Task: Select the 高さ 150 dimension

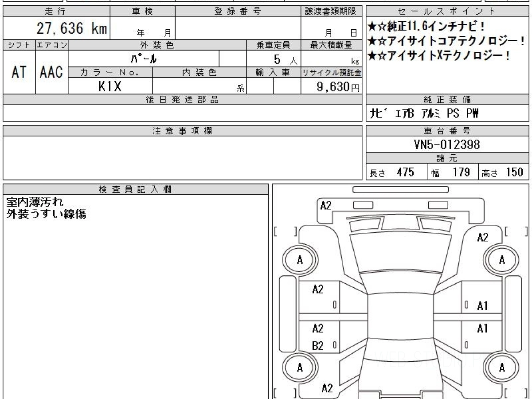Action: [502, 172]
